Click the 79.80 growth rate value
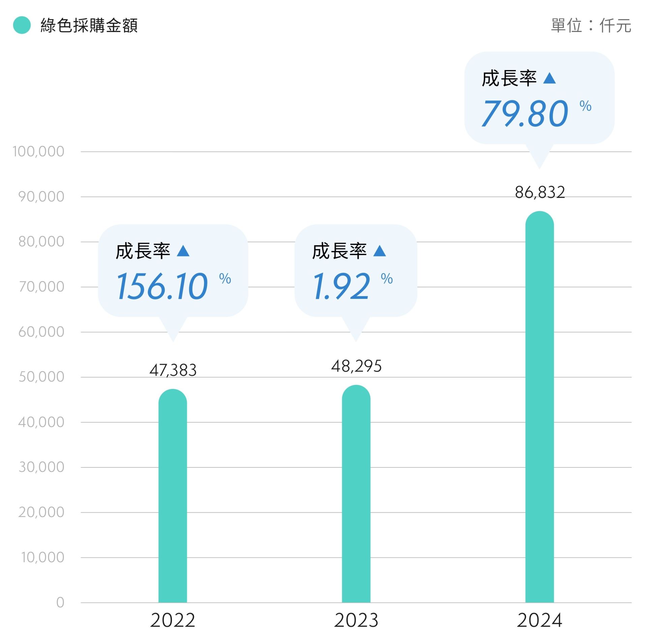 (525, 114)
